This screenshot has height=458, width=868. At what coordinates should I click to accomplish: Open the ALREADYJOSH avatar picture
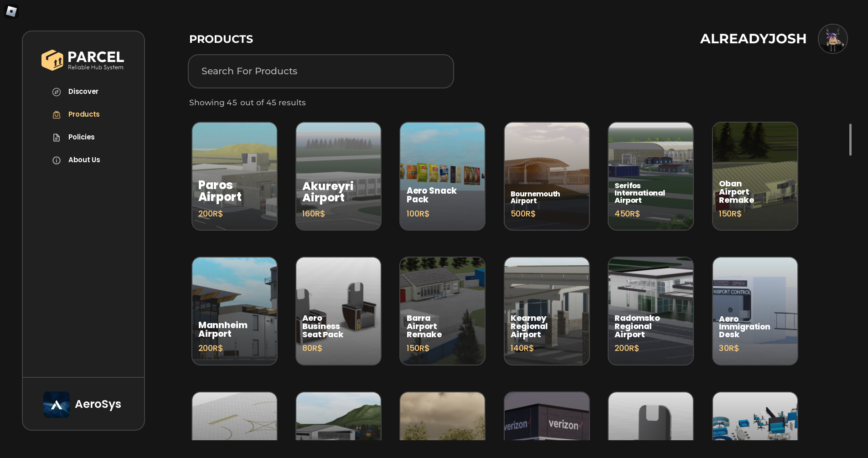[x=832, y=39]
